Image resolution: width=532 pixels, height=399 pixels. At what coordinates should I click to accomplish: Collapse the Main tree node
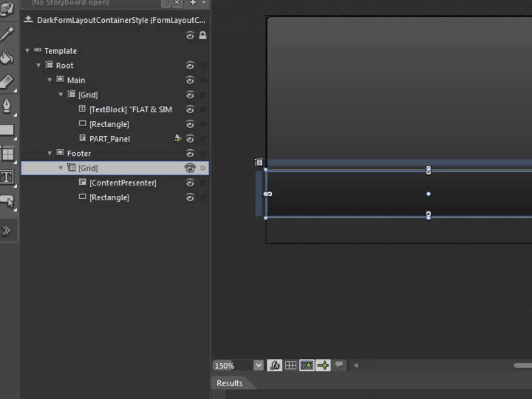click(x=50, y=80)
